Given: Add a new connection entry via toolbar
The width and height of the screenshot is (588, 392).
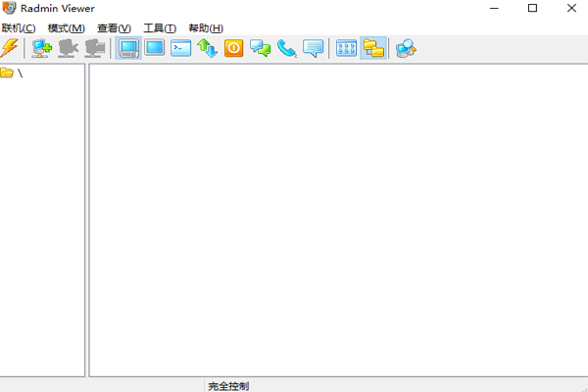Looking at the screenshot, I should click(x=42, y=48).
